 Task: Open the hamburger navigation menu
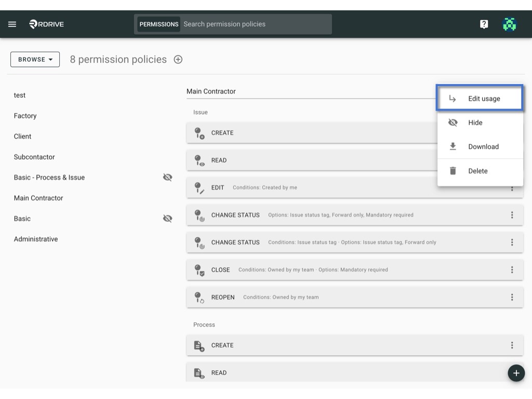coord(12,24)
